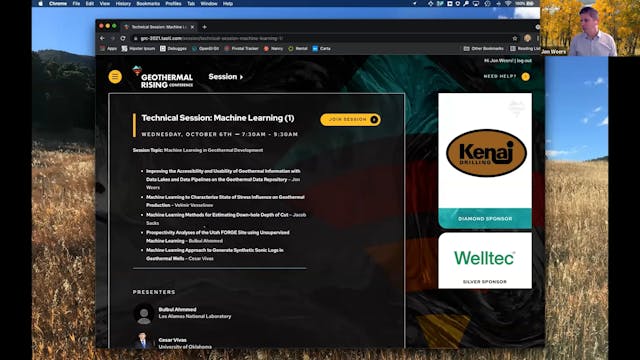The image size is (640, 360).
Task: Open the Nancy bookmark
Action: pyautogui.click(x=273, y=49)
